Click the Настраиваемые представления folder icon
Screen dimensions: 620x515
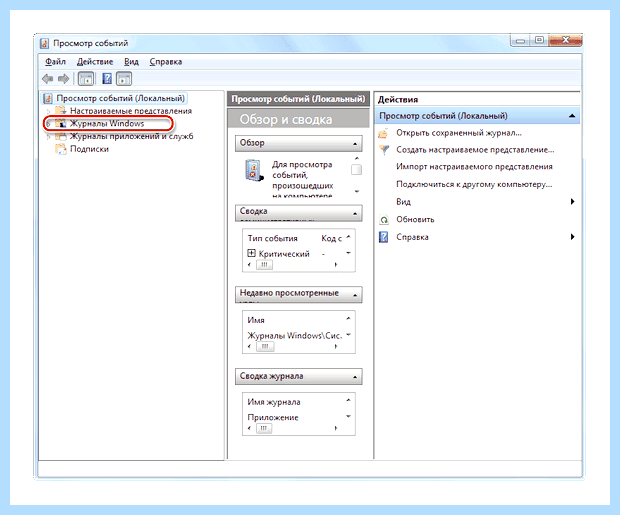(x=60, y=110)
